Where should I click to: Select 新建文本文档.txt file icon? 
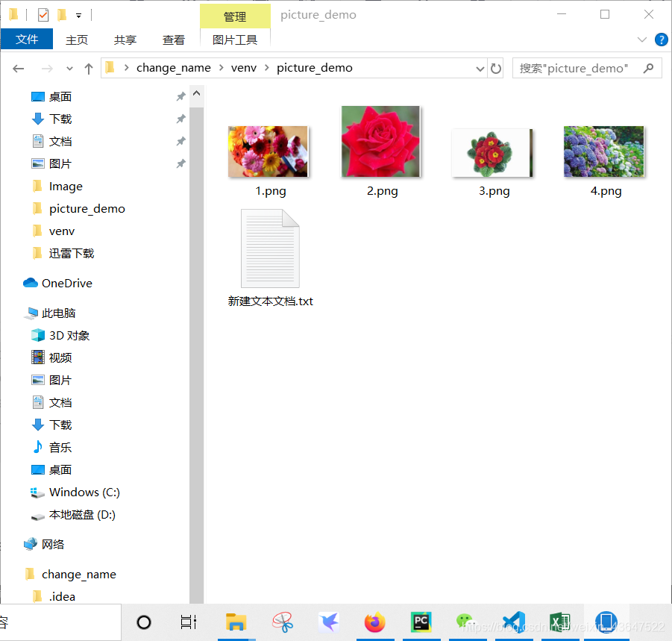(270, 248)
